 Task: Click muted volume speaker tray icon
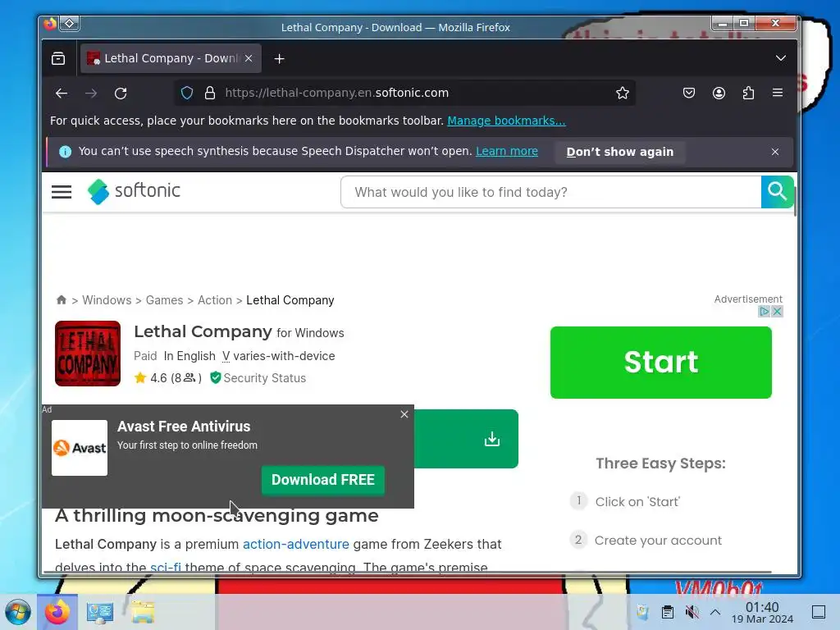click(692, 612)
